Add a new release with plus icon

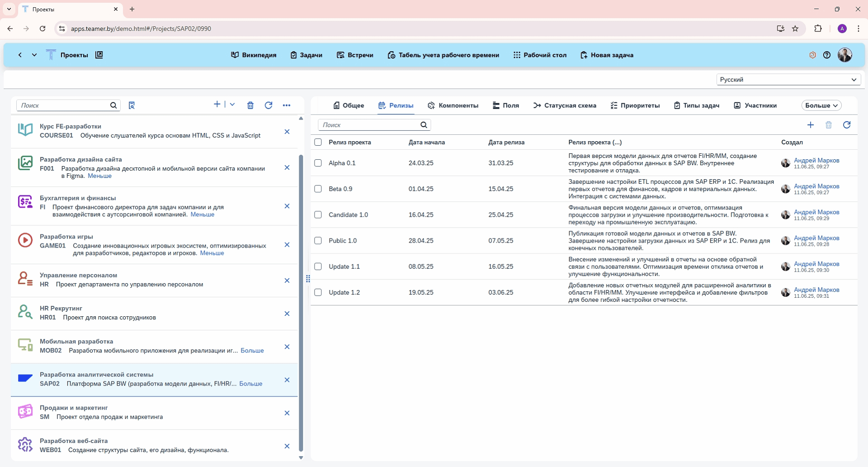click(x=811, y=125)
